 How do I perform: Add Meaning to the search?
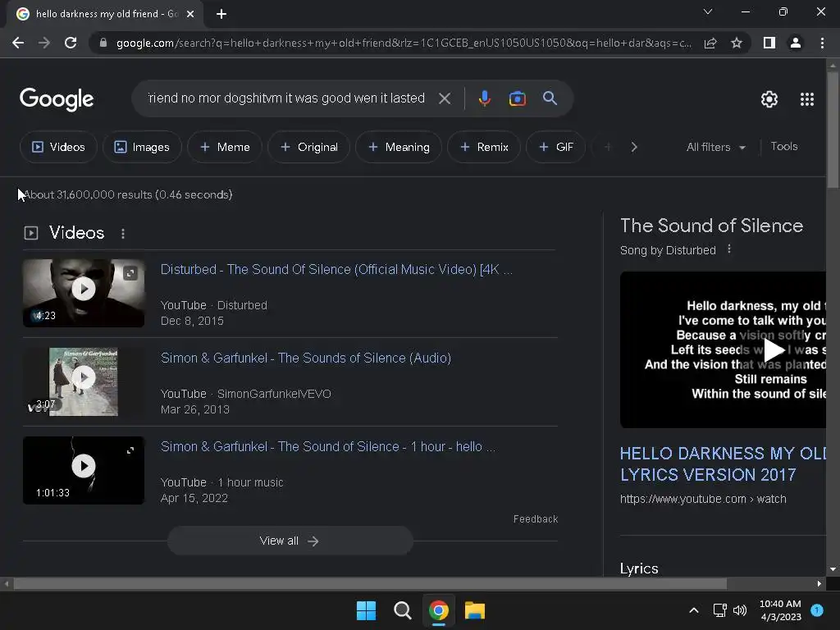click(x=399, y=147)
